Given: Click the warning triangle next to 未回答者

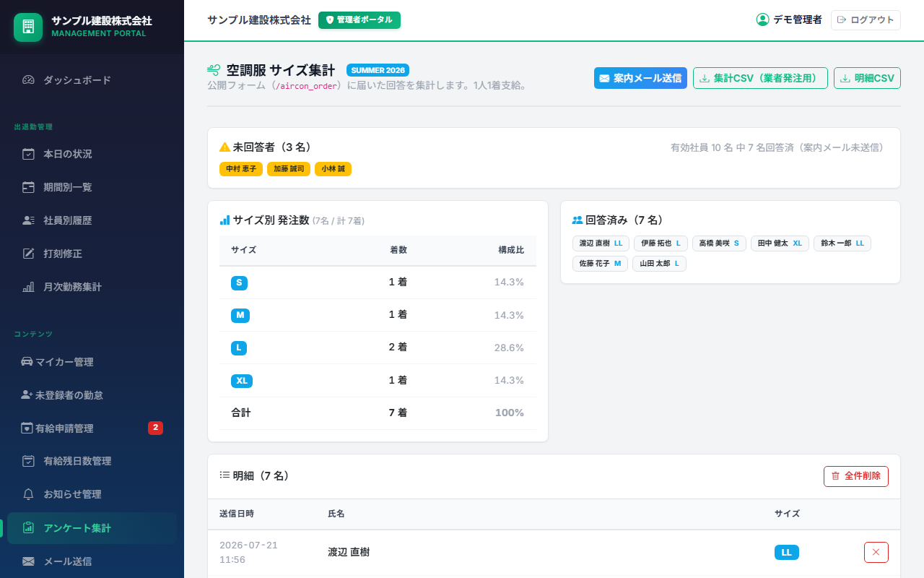Looking at the screenshot, I should (x=225, y=147).
